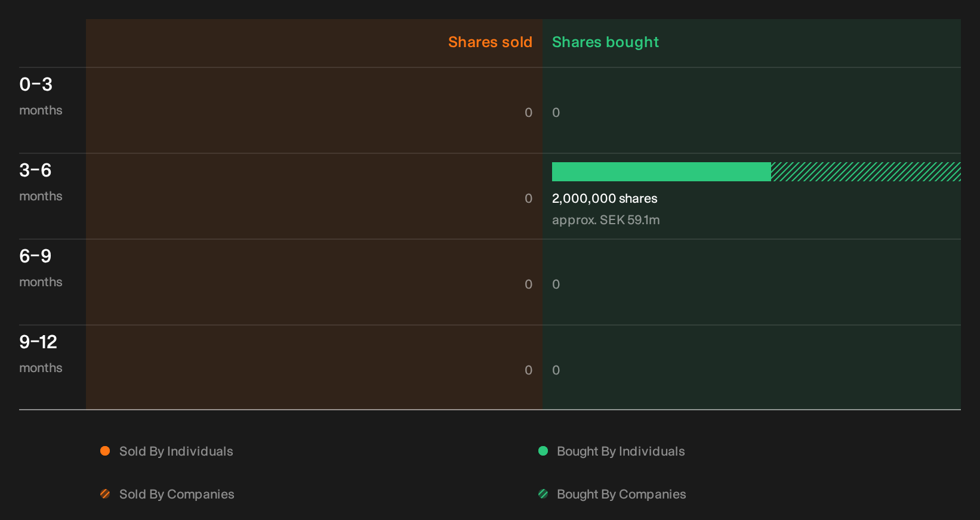Click the striped green Bought By Companies icon
Screen dimensions: 980x520
tap(543, 494)
